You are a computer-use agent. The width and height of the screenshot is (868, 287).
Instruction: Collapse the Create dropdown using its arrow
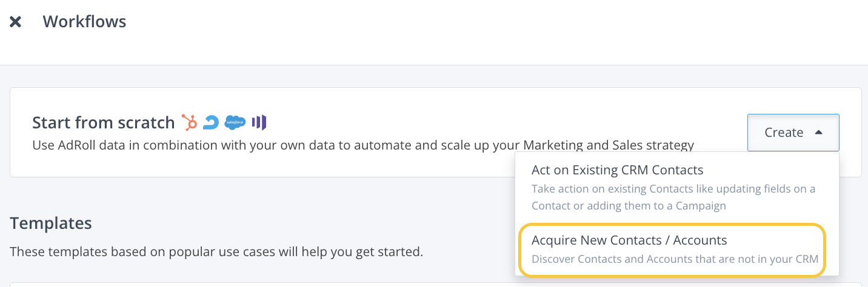click(x=819, y=132)
